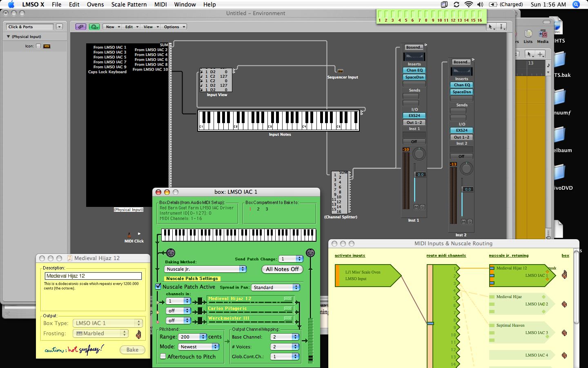Enable Aftertouch to Pitch checkbox
588x368 pixels.
coord(163,357)
